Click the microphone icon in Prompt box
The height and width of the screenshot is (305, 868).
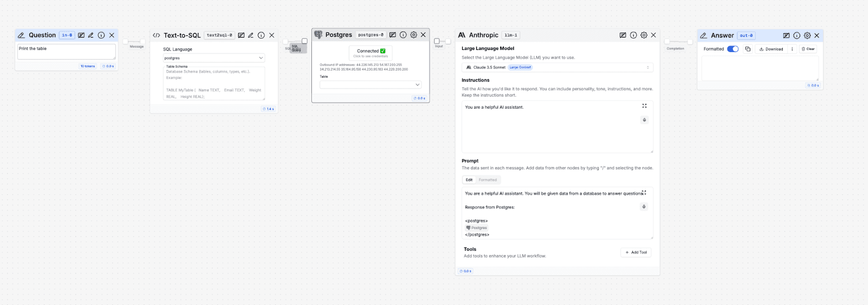coord(644,207)
